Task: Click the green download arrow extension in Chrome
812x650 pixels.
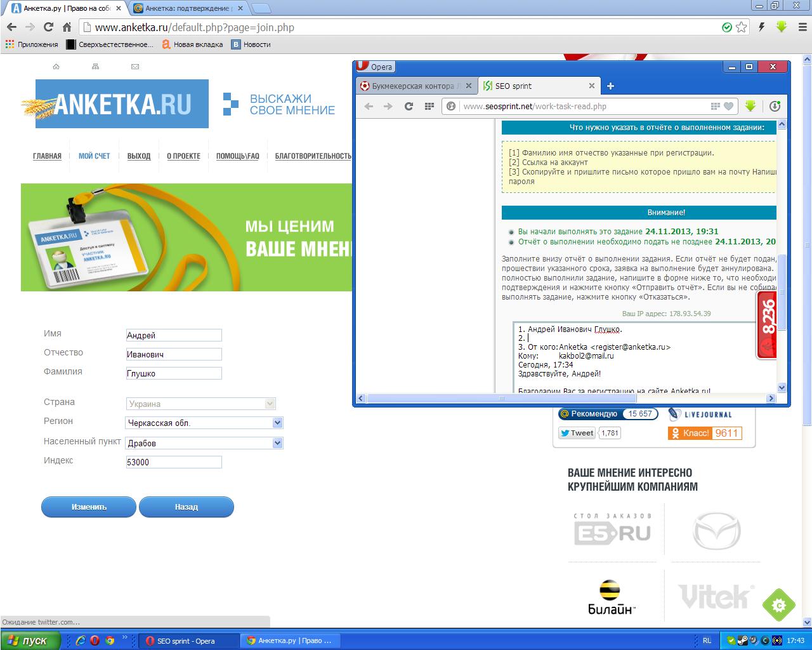Action: click(782, 27)
